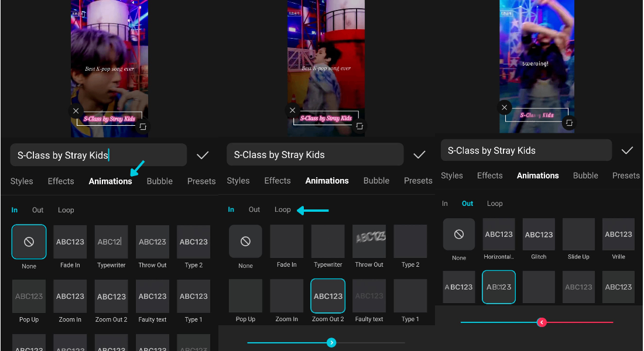Delete text box via X in left preview
This screenshot has height=351, width=644.
[x=76, y=111]
